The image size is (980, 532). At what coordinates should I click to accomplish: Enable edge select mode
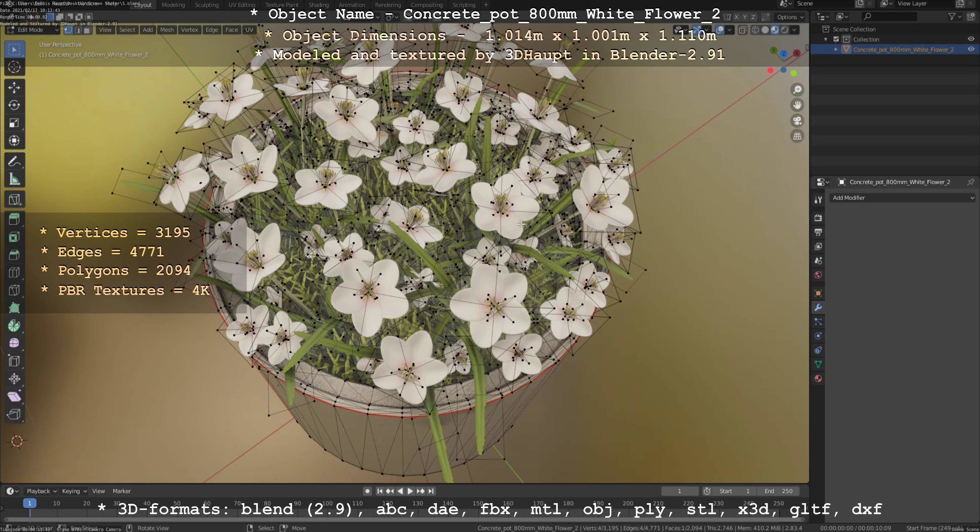[x=78, y=30]
